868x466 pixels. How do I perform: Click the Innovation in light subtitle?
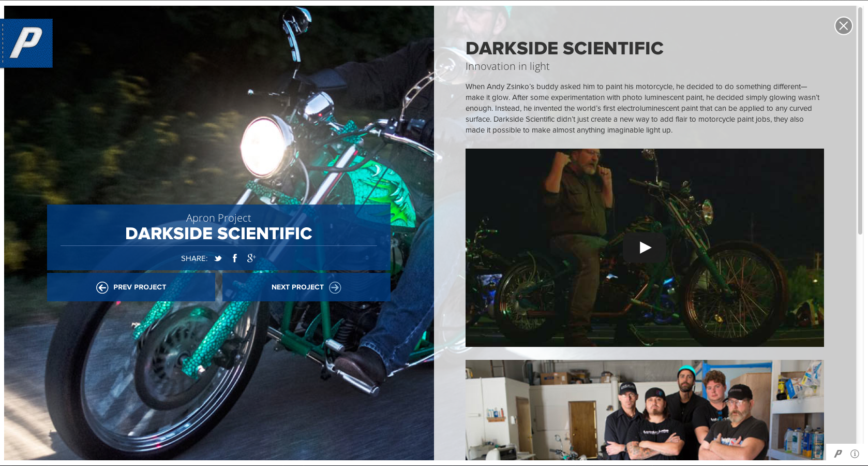pyautogui.click(x=507, y=66)
